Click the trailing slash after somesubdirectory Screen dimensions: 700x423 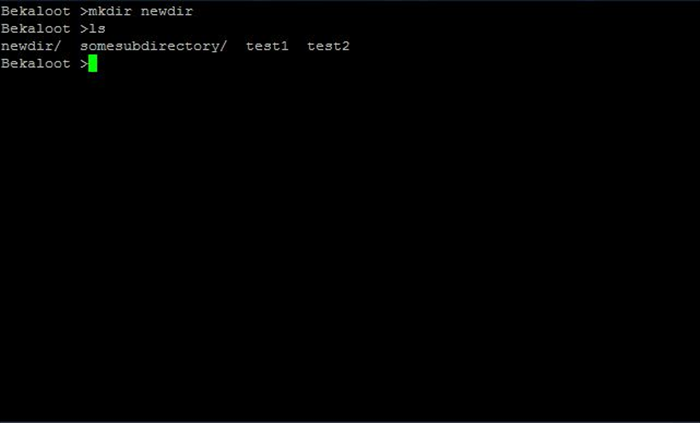tap(223, 46)
